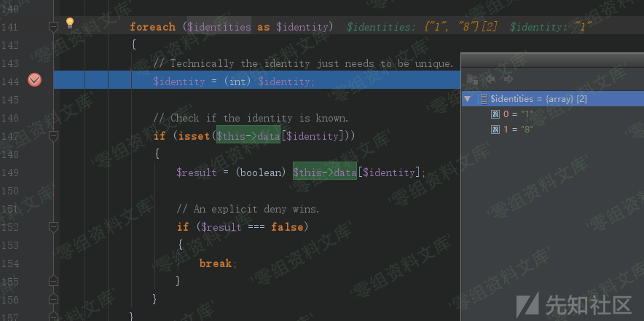
Task: Click the yellow lightbulb intention icon
Action: point(70,23)
